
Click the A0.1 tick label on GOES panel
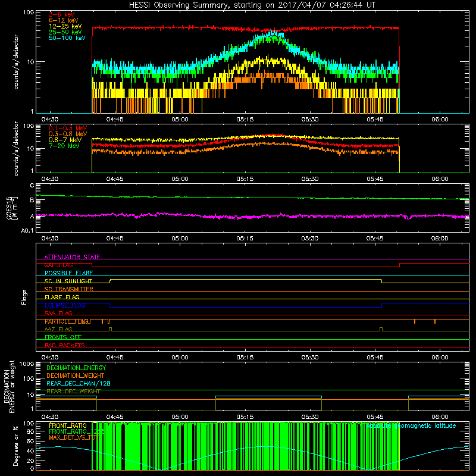27,231
